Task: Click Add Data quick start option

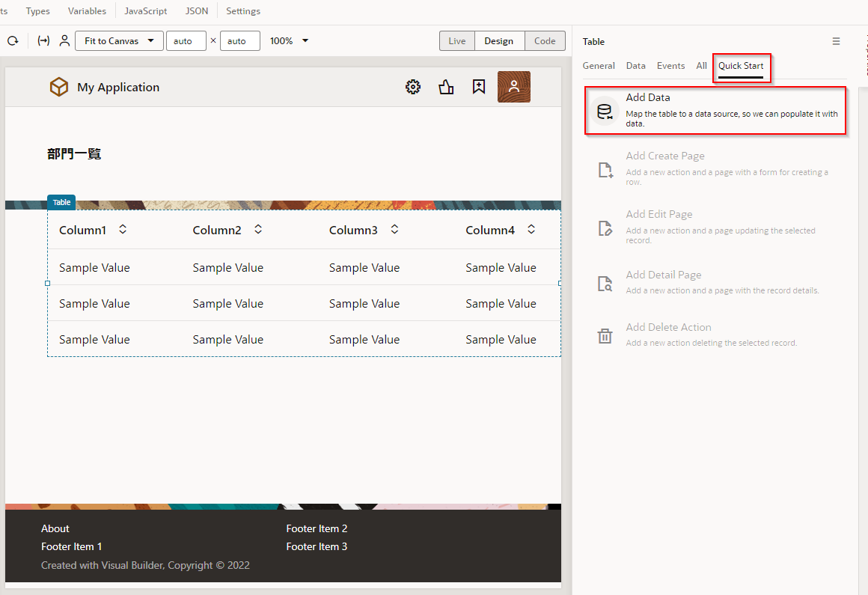Action: (715, 111)
